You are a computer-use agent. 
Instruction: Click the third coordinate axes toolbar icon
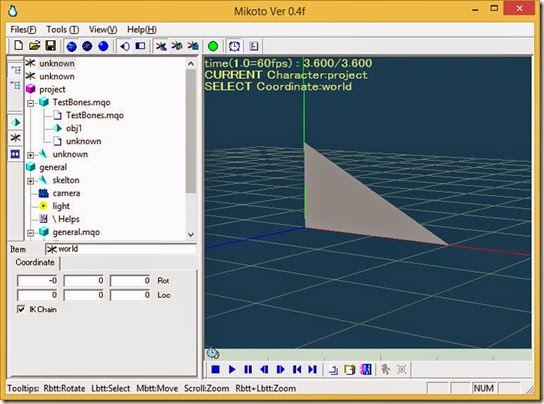click(x=193, y=46)
